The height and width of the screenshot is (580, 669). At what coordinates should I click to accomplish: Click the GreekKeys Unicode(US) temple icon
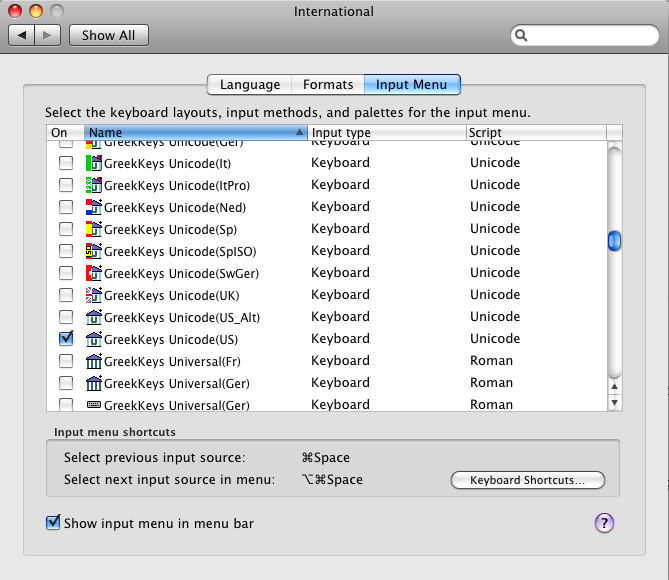(94, 339)
